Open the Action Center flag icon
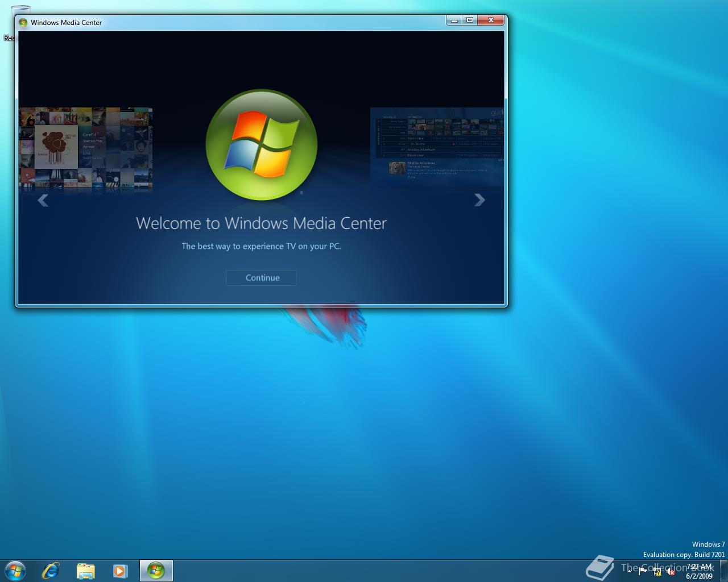Screen dimensions: 728x582 coord(643,571)
